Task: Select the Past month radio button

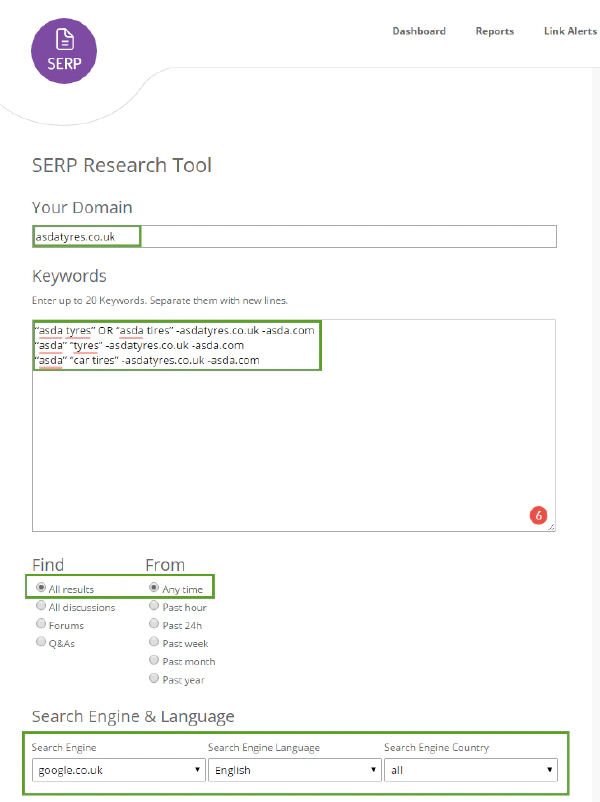Action: coord(154,660)
